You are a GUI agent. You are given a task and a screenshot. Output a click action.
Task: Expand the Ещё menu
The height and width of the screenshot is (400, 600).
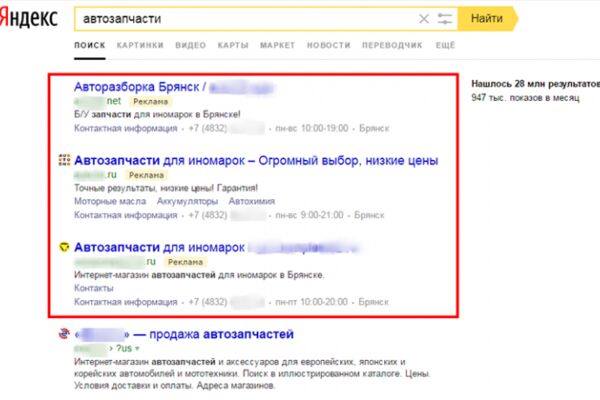coord(445,45)
